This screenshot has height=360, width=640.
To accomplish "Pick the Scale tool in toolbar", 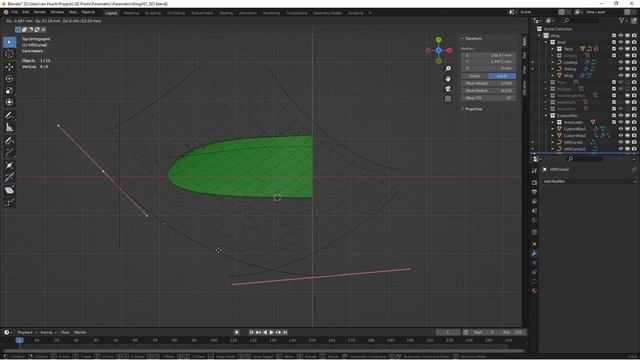I will pyautogui.click(x=9, y=91).
